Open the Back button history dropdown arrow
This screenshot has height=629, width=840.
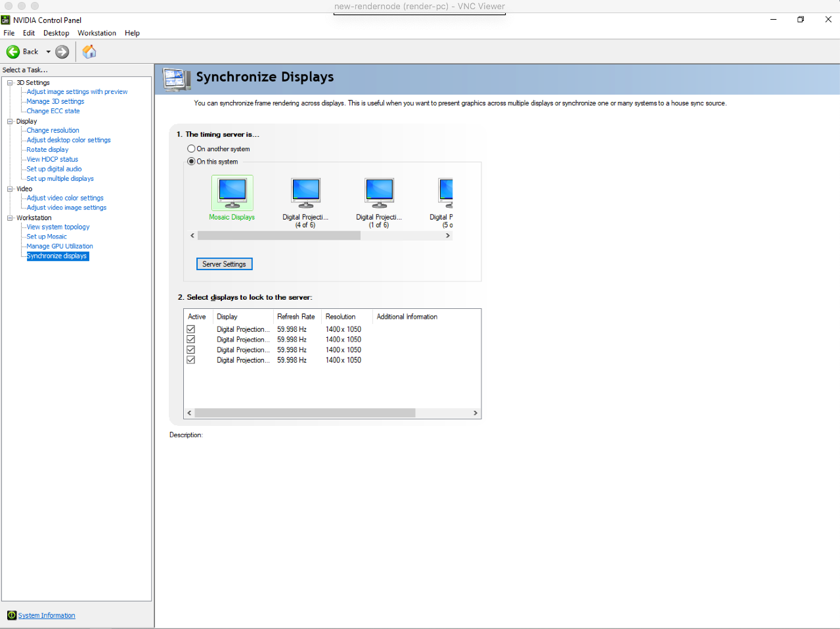coord(48,52)
